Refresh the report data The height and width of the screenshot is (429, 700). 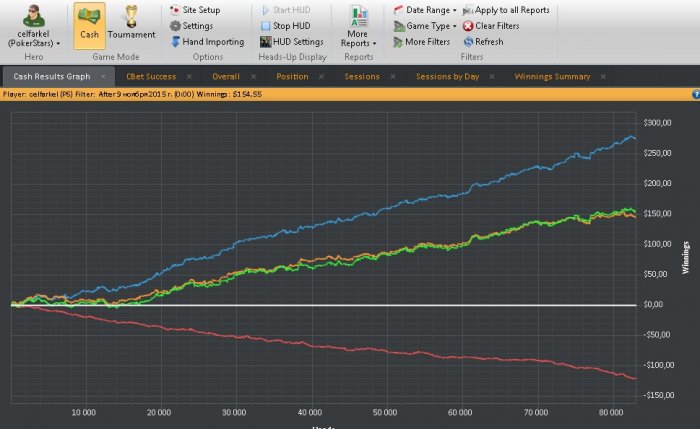pyautogui.click(x=483, y=42)
